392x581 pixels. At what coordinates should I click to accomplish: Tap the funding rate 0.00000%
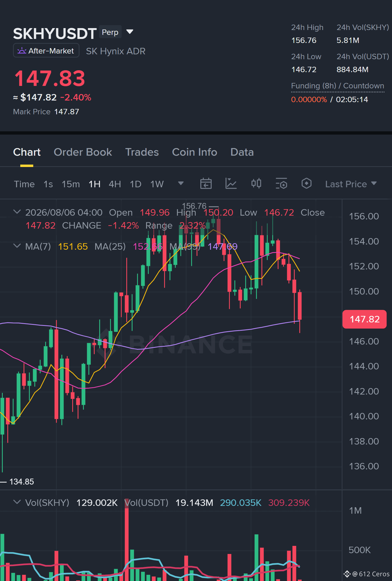[309, 99]
